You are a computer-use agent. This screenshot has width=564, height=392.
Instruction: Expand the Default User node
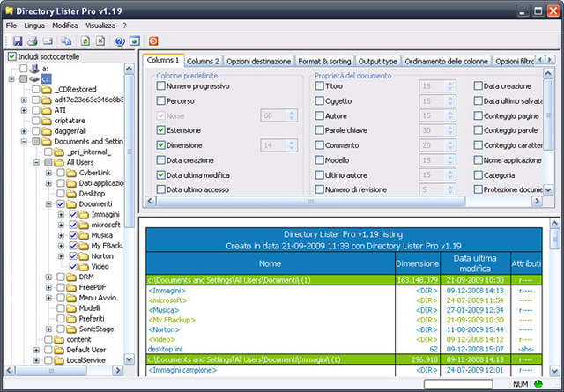coord(36,350)
